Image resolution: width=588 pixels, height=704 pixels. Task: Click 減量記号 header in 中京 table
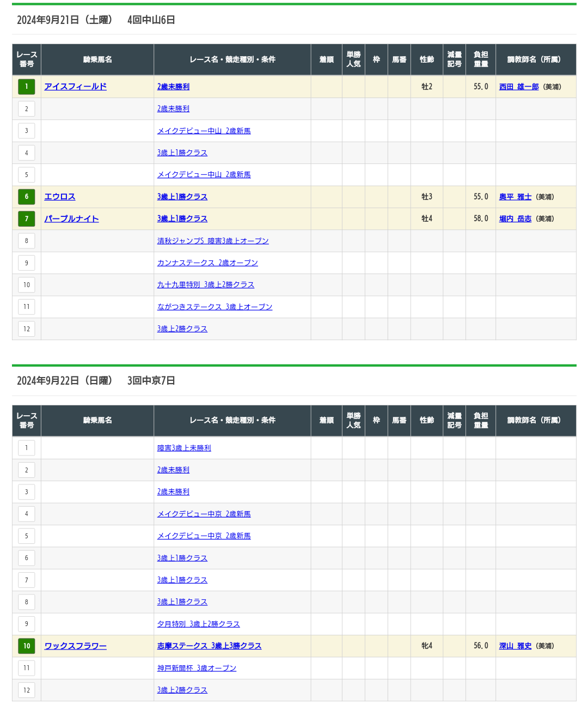[454, 421]
